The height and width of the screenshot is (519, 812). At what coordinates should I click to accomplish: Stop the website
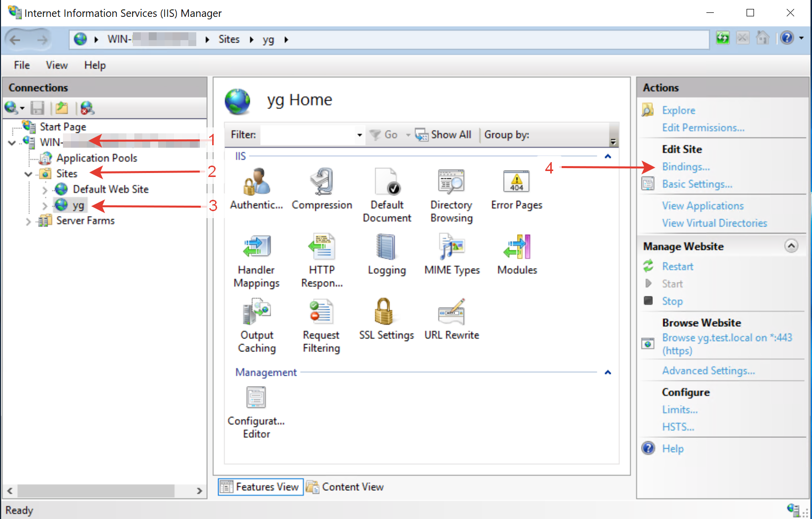point(672,301)
